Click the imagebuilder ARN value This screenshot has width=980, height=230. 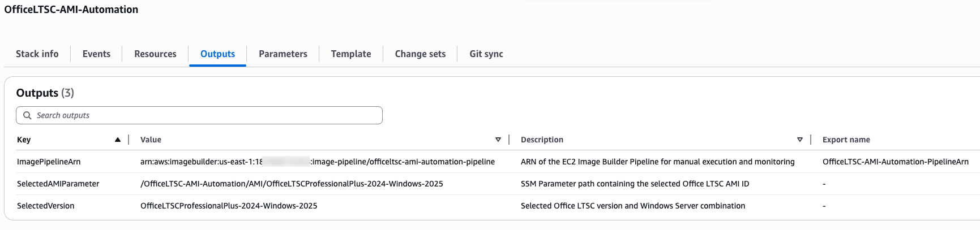318,162
